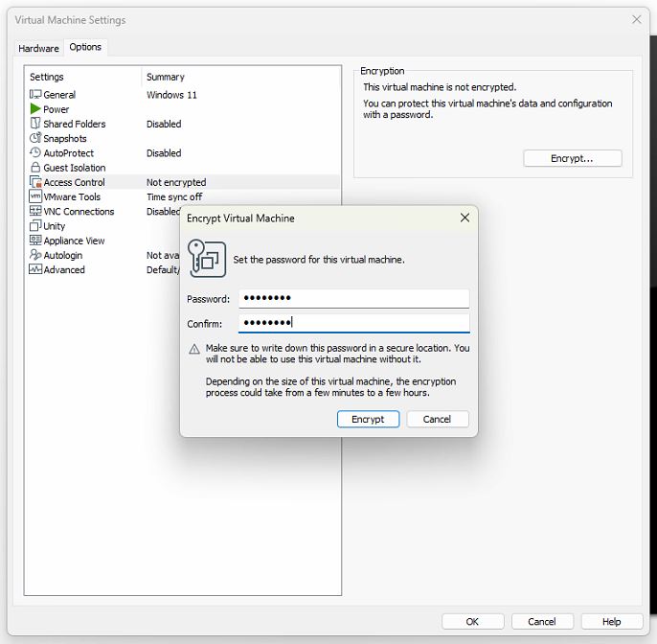Click the Password input field
This screenshot has width=657, height=644.
click(x=353, y=299)
